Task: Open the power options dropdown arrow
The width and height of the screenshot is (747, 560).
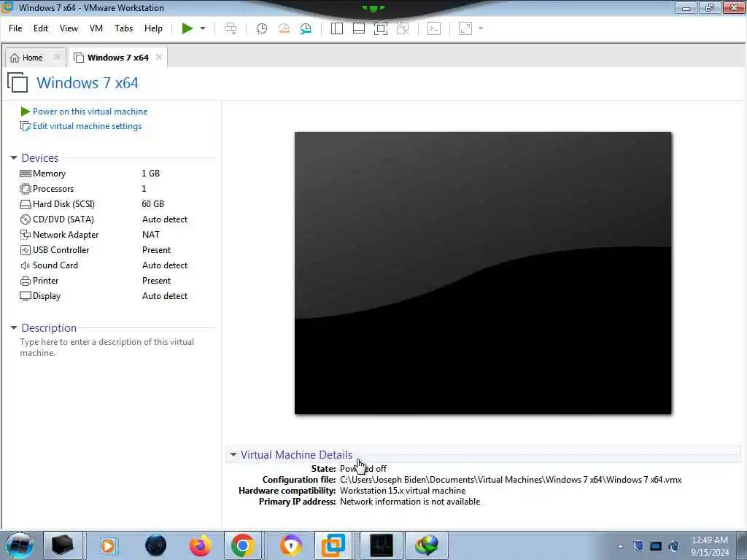Action: click(203, 28)
